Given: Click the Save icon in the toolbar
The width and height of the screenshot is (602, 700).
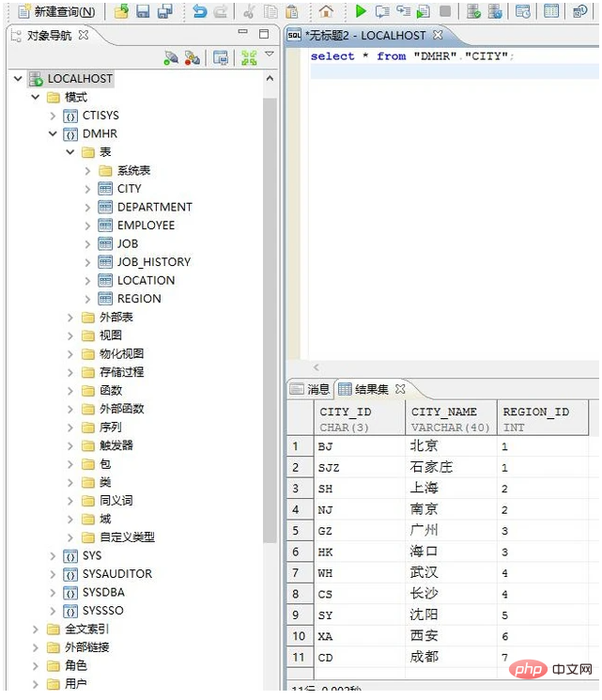Looking at the screenshot, I should click(x=143, y=12).
